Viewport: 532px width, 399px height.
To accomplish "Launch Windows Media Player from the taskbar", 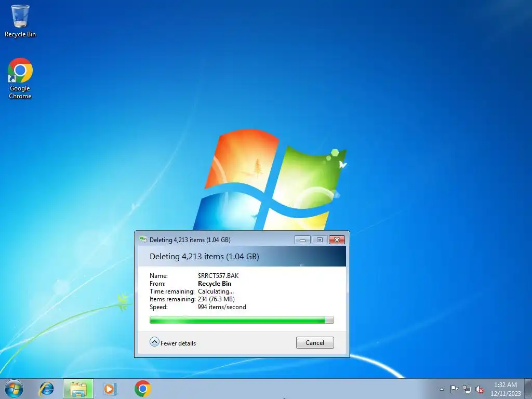I will click(110, 389).
